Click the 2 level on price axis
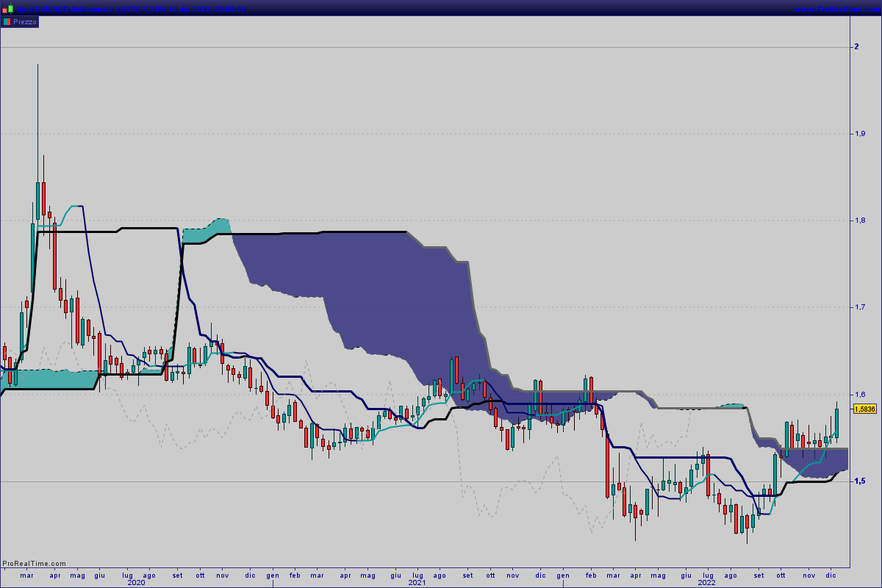 pyautogui.click(x=856, y=47)
